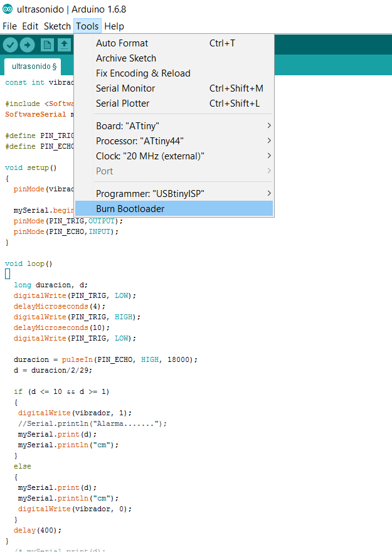Click the "d = duracion/2/29;" line
This screenshot has height=552, width=392.
point(53,370)
